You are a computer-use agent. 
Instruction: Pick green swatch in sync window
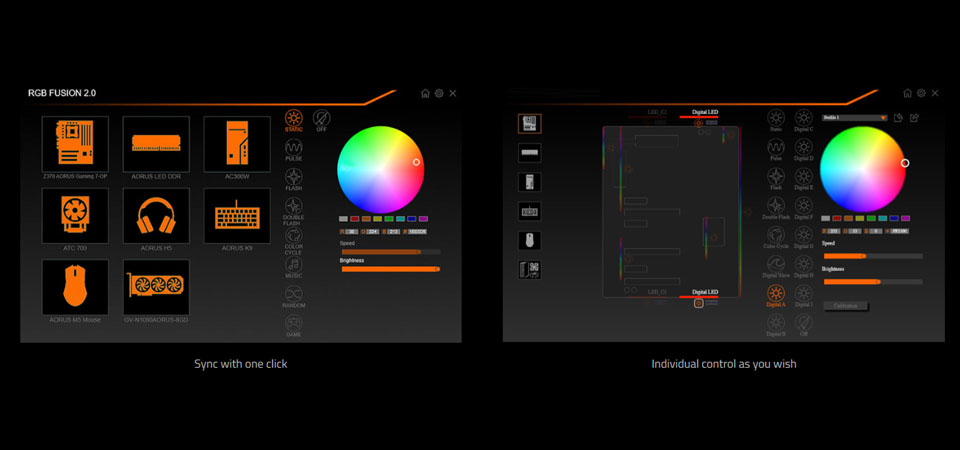(389, 219)
